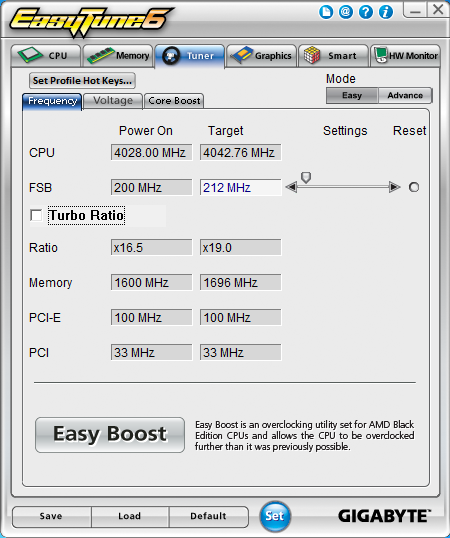Click Memory target value 1696 MHz

[240, 282]
